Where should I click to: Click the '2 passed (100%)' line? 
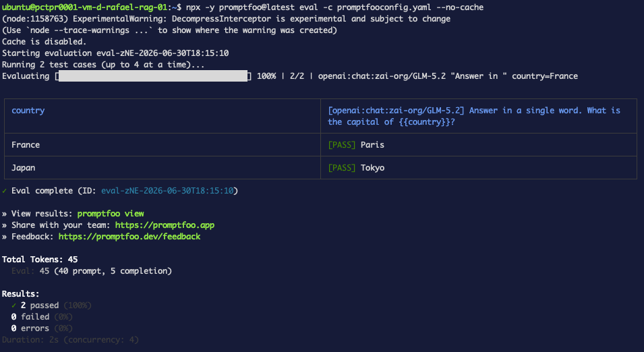tap(51, 305)
